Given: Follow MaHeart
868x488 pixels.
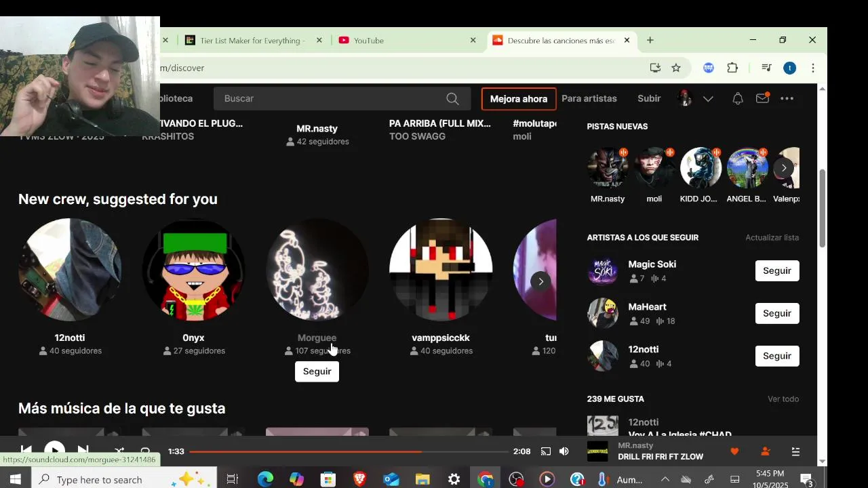Looking at the screenshot, I should tap(777, 313).
